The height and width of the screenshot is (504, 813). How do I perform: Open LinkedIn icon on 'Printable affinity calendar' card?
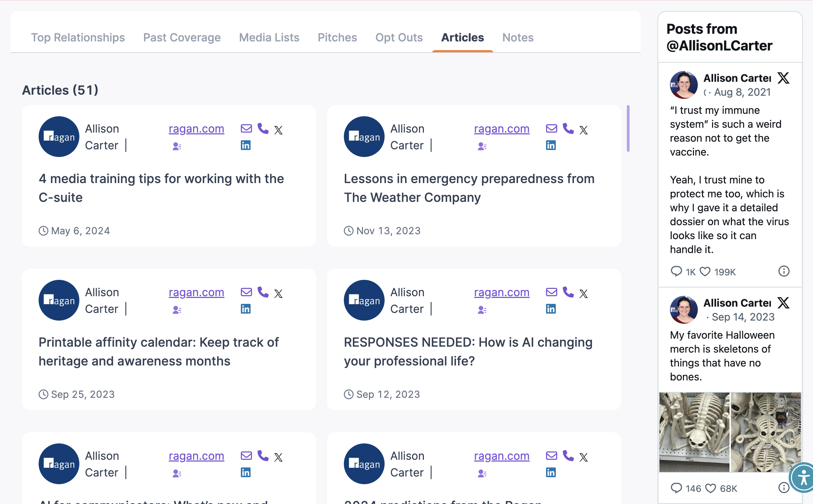[246, 309]
